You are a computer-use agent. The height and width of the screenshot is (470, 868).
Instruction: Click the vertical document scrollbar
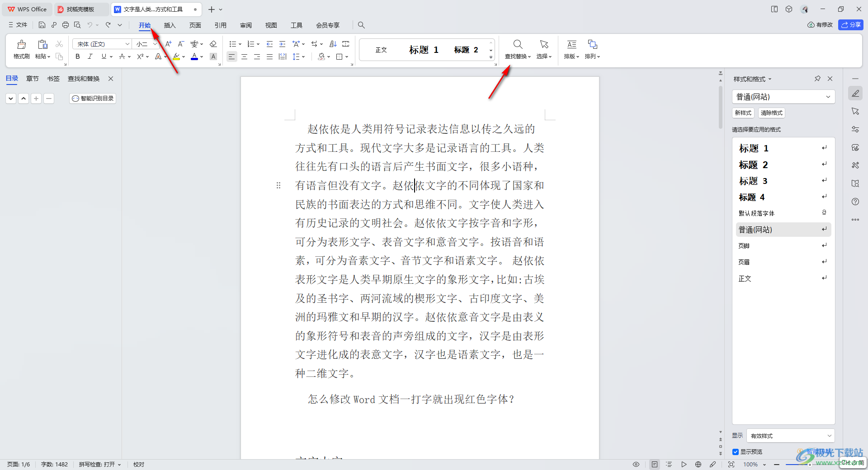tap(721, 108)
